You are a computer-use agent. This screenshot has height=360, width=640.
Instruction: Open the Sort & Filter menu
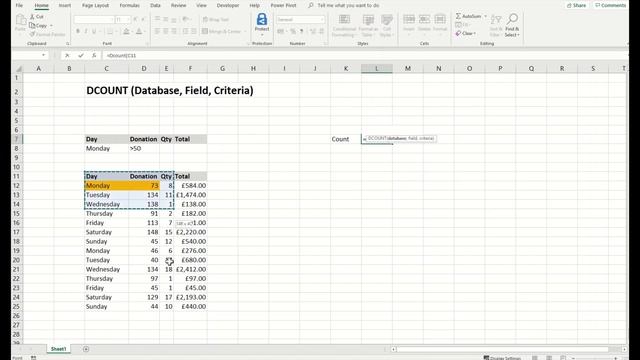(496, 25)
